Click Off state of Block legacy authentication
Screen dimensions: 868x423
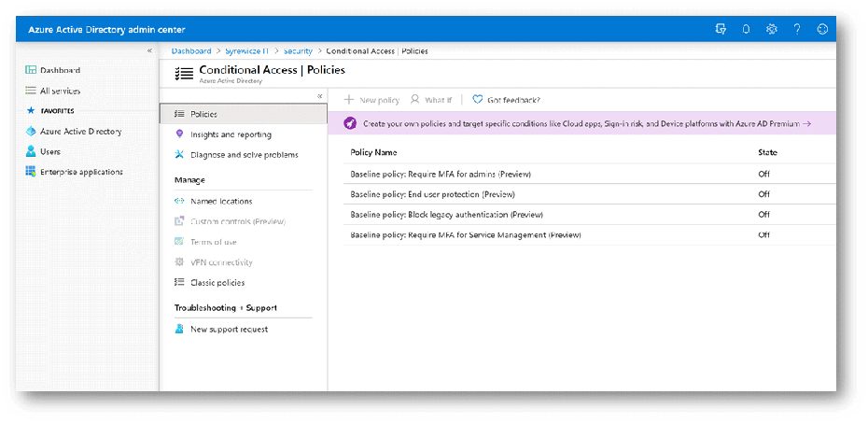tap(763, 214)
